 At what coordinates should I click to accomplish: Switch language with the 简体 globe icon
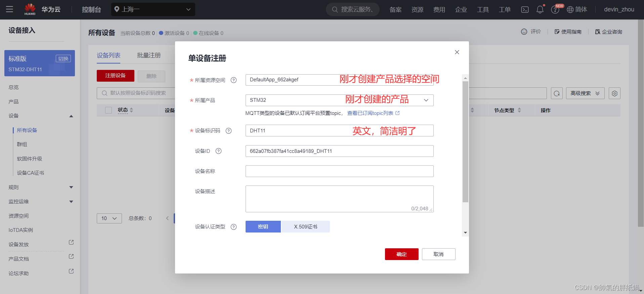click(x=577, y=9)
